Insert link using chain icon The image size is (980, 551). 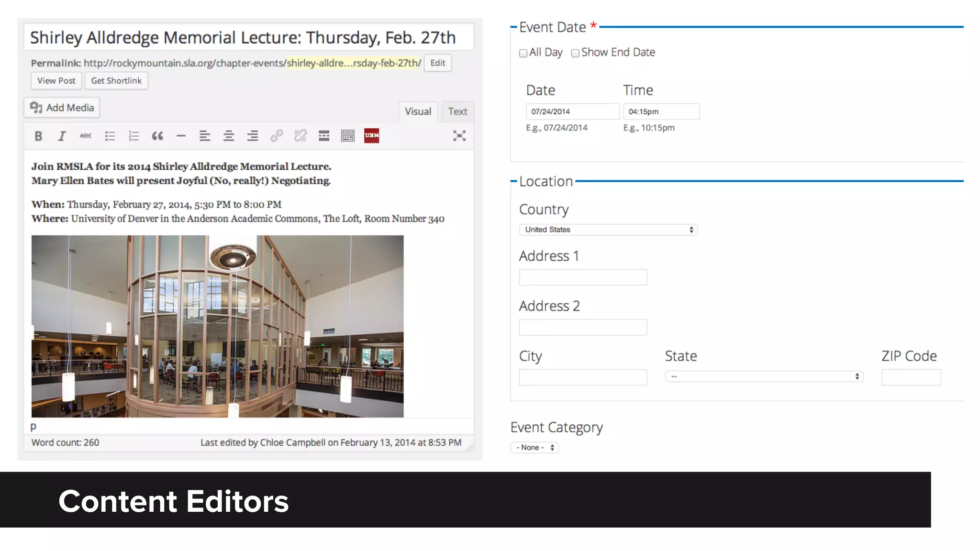tap(277, 136)
